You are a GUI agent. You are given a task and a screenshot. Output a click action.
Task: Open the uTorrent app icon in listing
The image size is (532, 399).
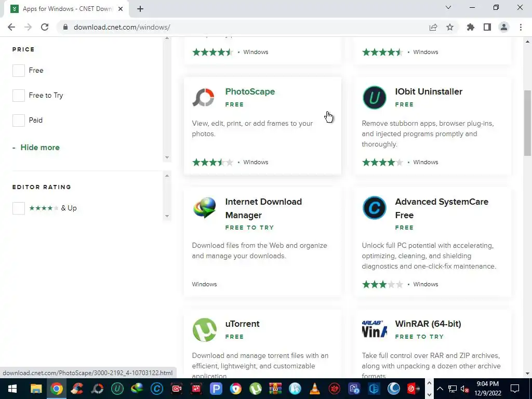click(x=205, y=329)
